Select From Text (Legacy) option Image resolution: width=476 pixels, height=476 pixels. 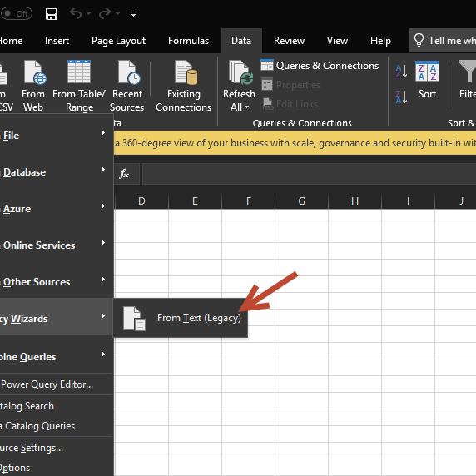coord(181,318)
